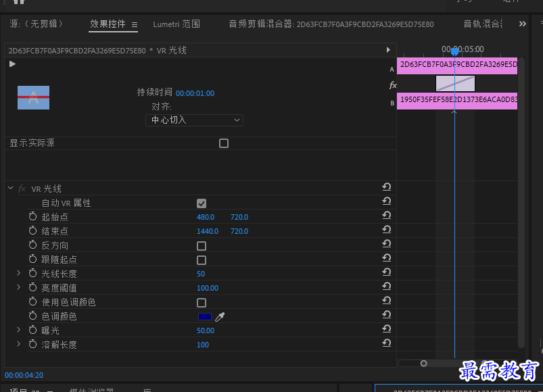The height and width of the screenshot is (392, 543).
Task: Click the timeline zoom scroll handle
Action: click(423, 364)
